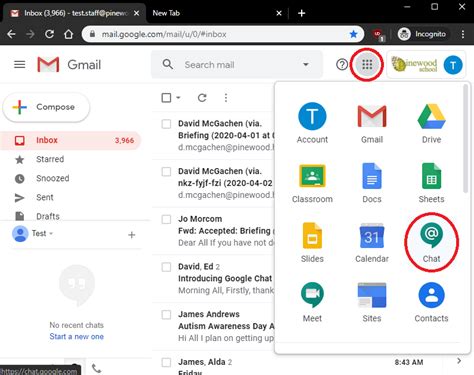Open the Drafts folder
This screenshot has height=375, width=474.
tap(70, 216)
